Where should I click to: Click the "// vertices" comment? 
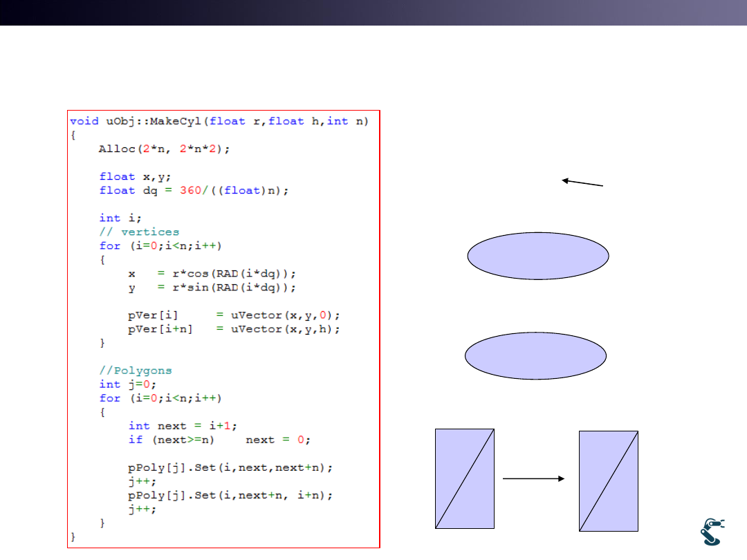[x=139, y=232]
